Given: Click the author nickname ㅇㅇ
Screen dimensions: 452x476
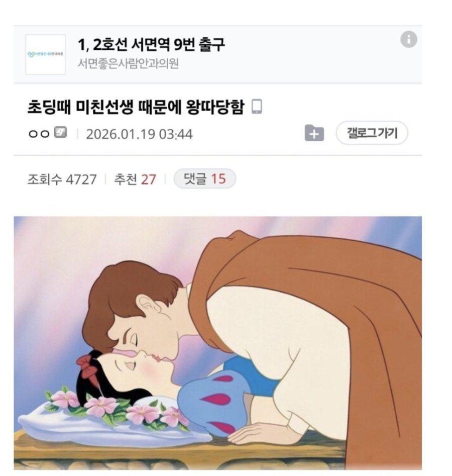Looking at the screenshot, I should click(x=39, y=134).
